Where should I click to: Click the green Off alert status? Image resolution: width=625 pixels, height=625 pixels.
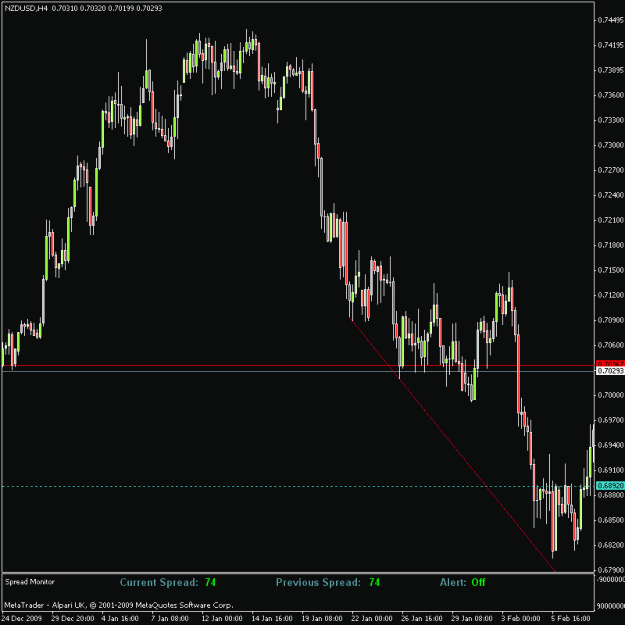click(478, 582)
